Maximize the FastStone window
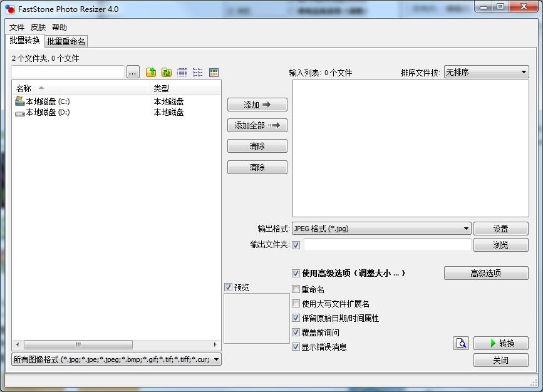Screen dimensions: 543x392 pos(500,7)
